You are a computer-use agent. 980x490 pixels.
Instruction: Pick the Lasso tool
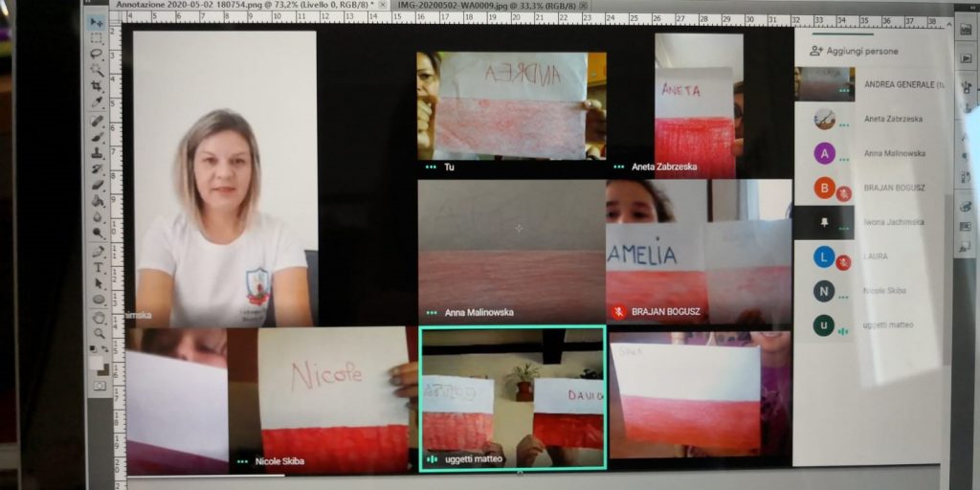[97, 54]
